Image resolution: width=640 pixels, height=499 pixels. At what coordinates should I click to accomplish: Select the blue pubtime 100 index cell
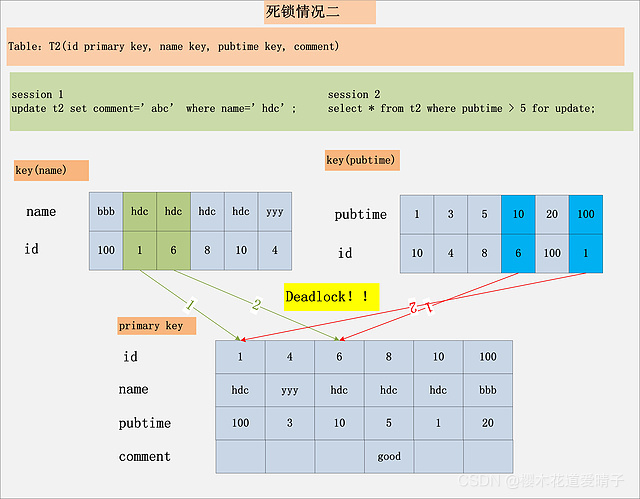586,214
